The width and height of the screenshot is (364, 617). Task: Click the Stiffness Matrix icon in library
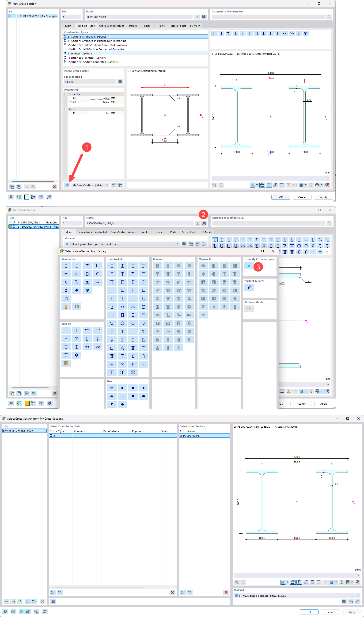249,309
